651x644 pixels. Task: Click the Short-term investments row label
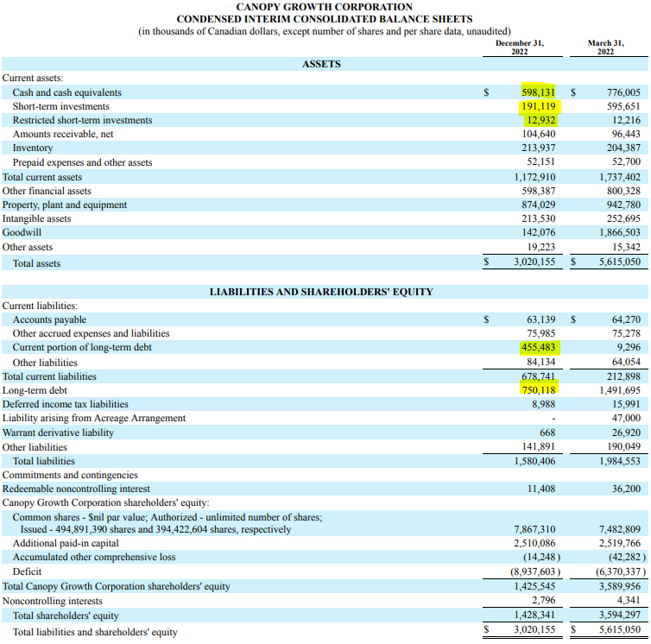click(x=61, y=106)
